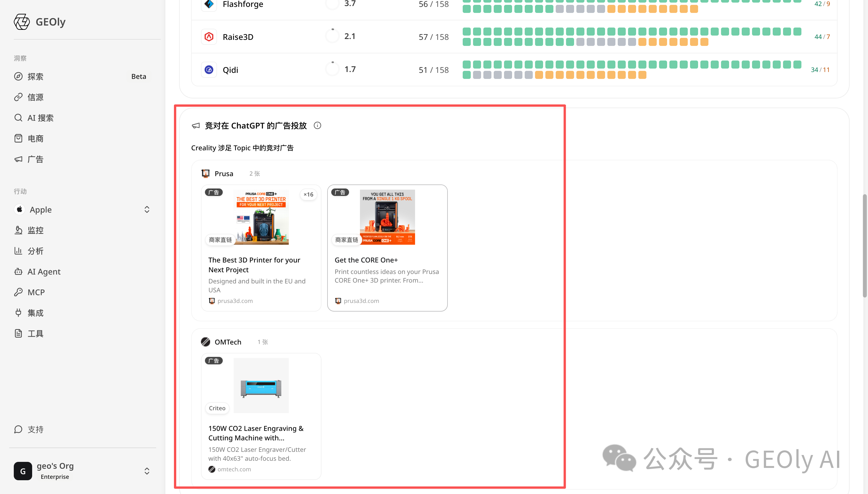This screenshot has height=494, width=868.
Task: Go to 分析 menu item
Action: [35, 251]
